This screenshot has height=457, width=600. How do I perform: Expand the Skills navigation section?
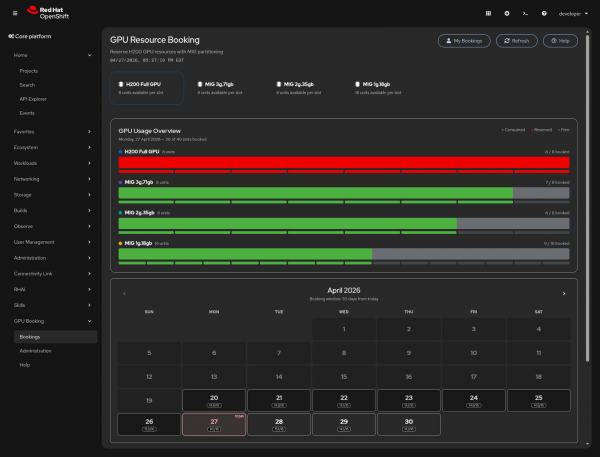click(52, 305)
